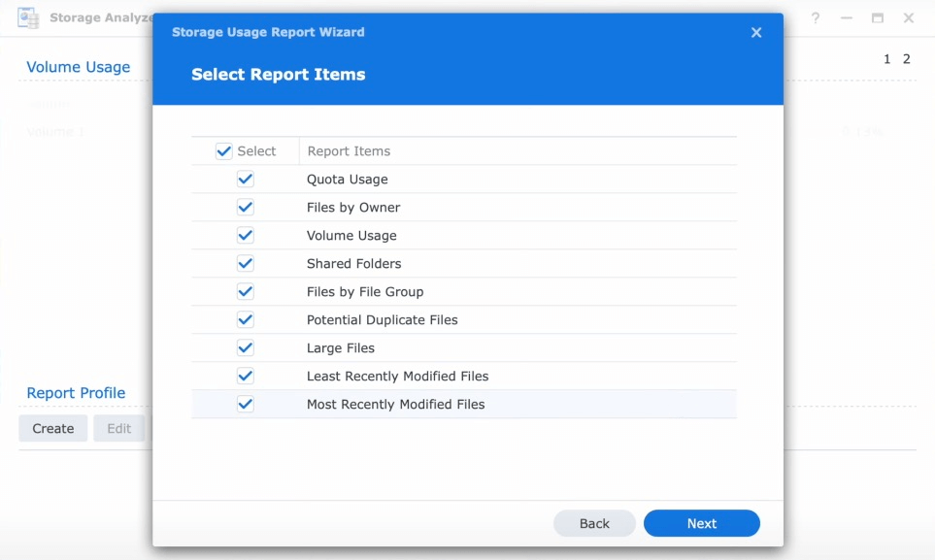Screen dimensions: 935x560
Task: Toggle Most Recently Modified Files checkbox
Action: tap(246, 405)
